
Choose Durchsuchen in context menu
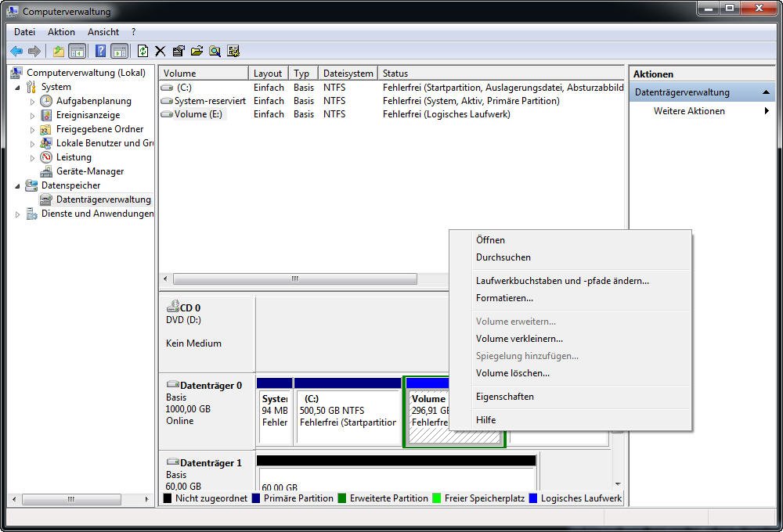(570, 257)
